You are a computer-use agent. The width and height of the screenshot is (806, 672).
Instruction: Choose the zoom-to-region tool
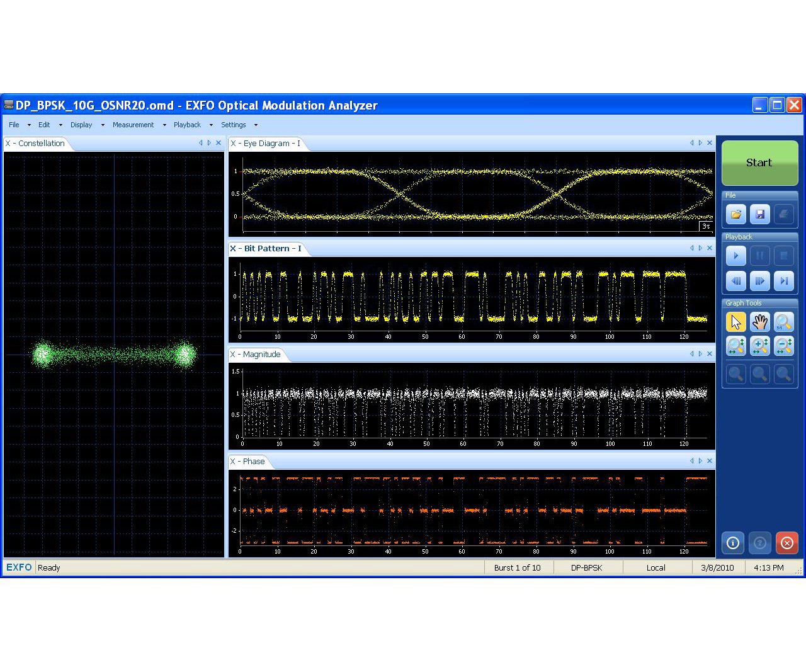(x=735, y=346)
